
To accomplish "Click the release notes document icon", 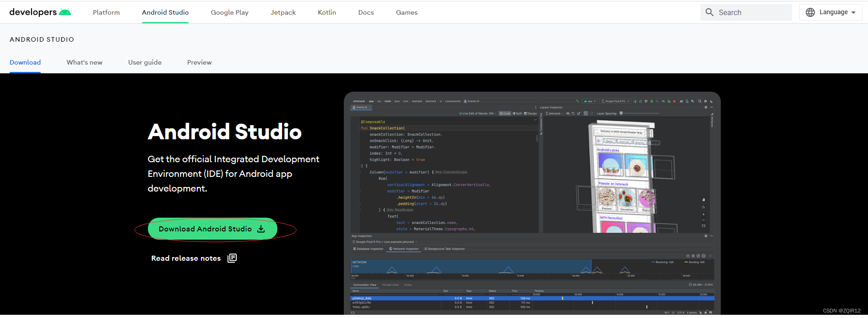I will point(232,258).
